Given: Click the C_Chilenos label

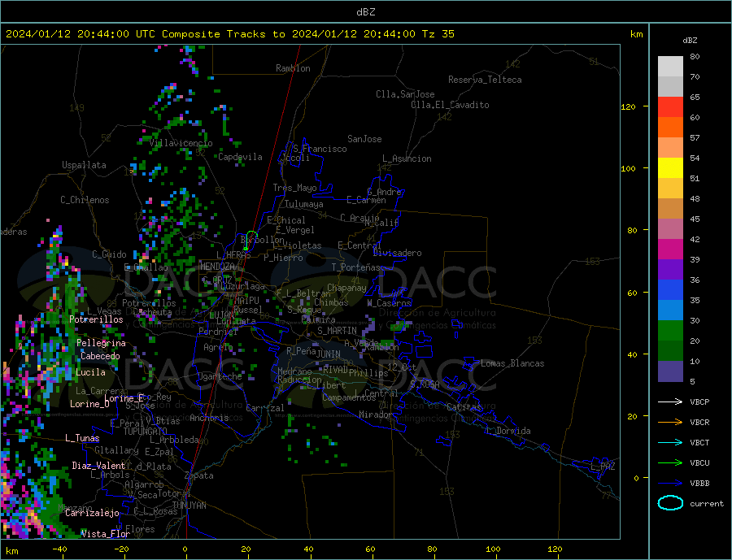Looking at the screenshot, I should point(85,200).
